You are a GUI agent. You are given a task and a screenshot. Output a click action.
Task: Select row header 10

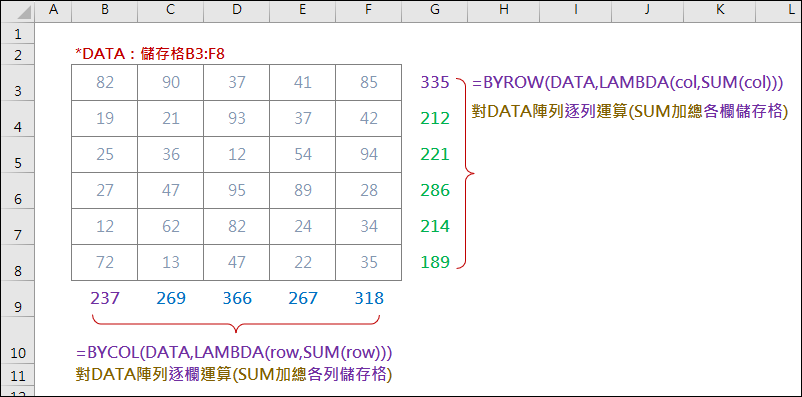(17, 340)
